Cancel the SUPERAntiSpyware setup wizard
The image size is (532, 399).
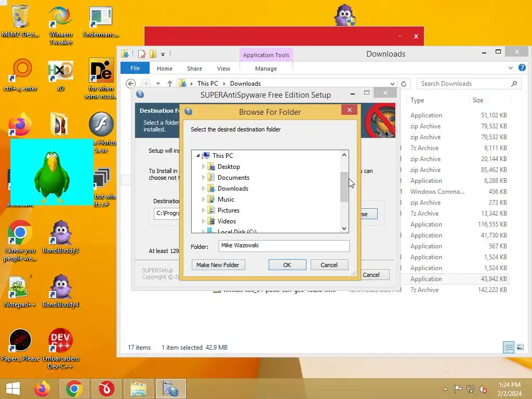pyautogui.click(x=371, y=274)
